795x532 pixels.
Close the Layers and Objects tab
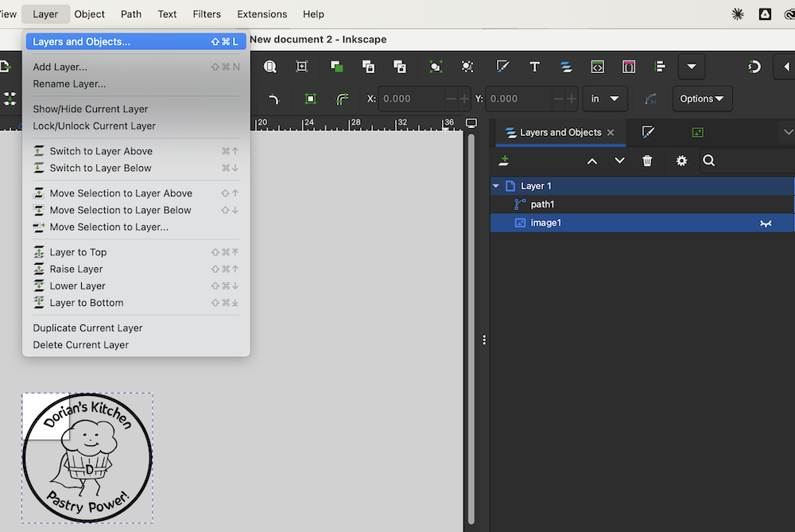[611, 132]
